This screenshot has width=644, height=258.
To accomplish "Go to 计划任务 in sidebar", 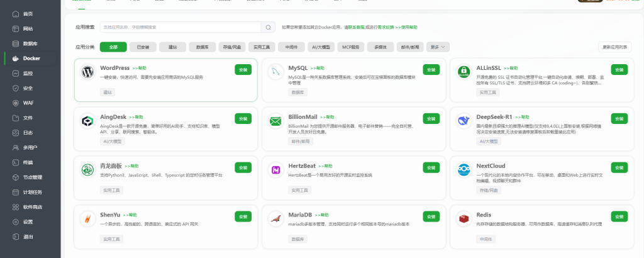I will click(33, 193).
